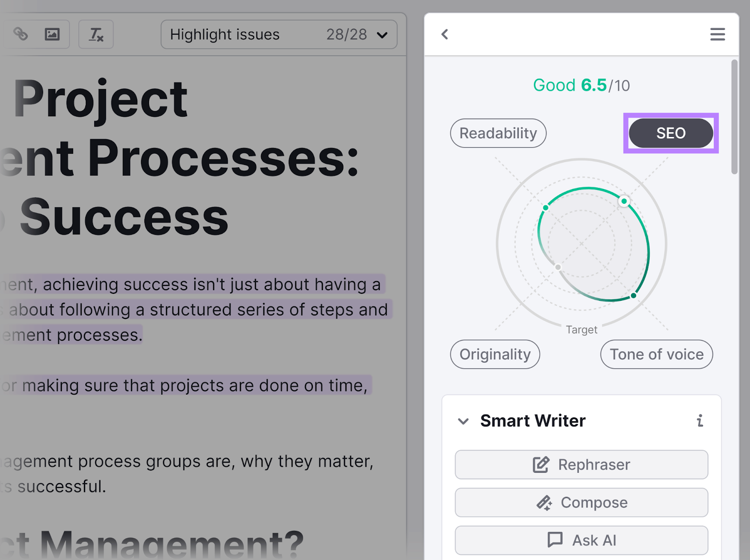Click the Compose button

[581, 502]
